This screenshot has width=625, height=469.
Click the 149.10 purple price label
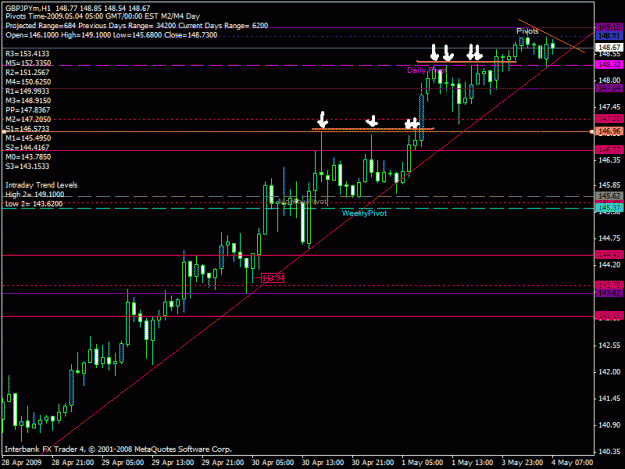point(609,27)
